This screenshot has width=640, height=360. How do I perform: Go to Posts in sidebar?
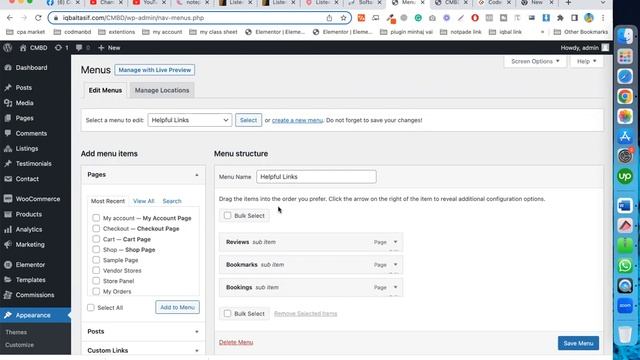point(24,87)
